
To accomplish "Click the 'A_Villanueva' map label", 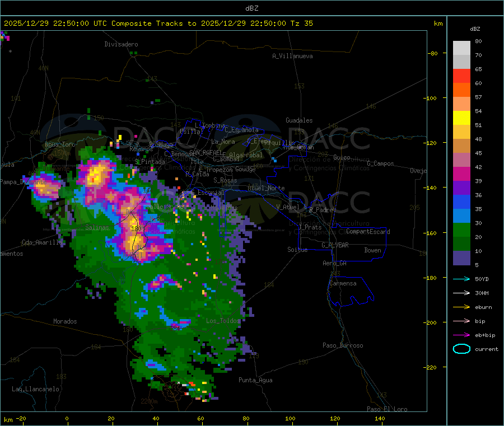I will [x=292, y=56].
